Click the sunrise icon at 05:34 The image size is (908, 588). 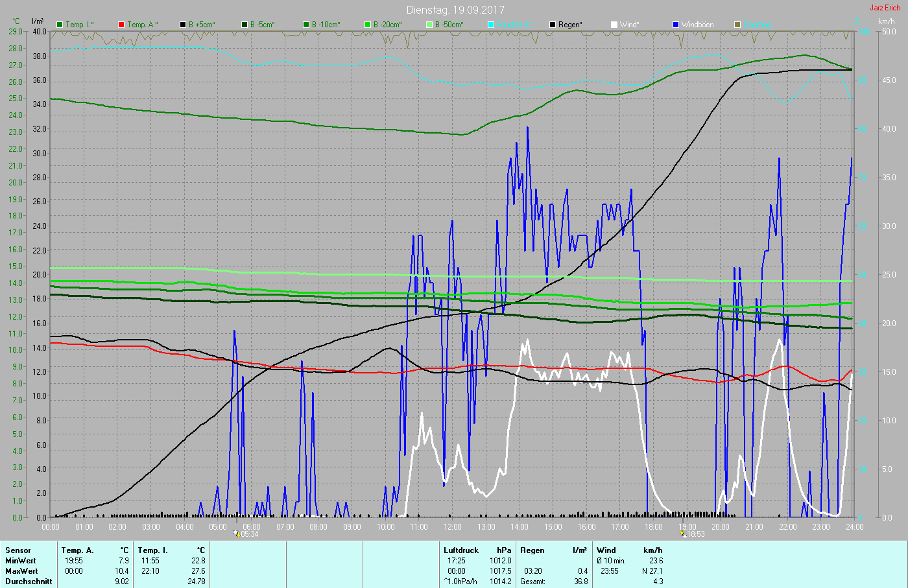237,534
